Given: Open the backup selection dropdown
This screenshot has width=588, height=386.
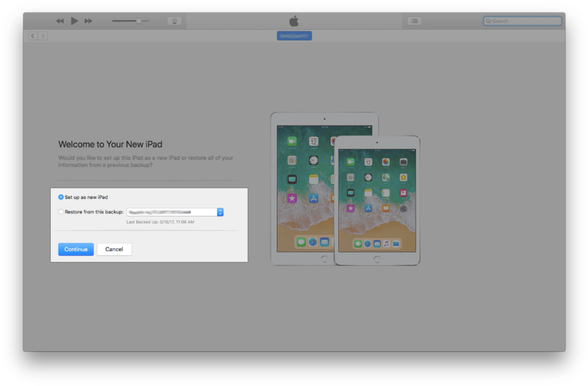Looking at the screenshot, I should 175,212.
